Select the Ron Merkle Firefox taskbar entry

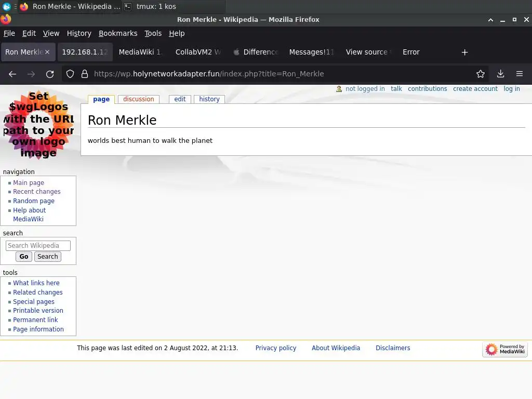point(70,6)
